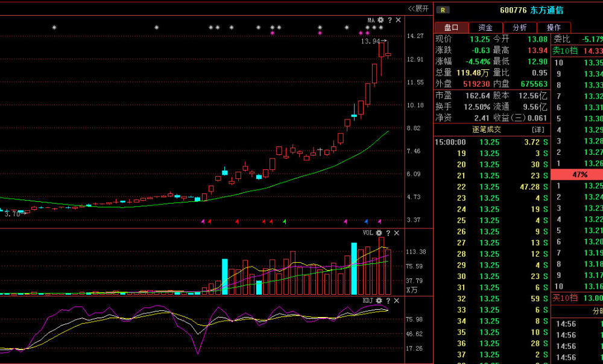Close the KDJ indicator panel
This screenshot has height=364, width=603.
(x=397, y=300)
